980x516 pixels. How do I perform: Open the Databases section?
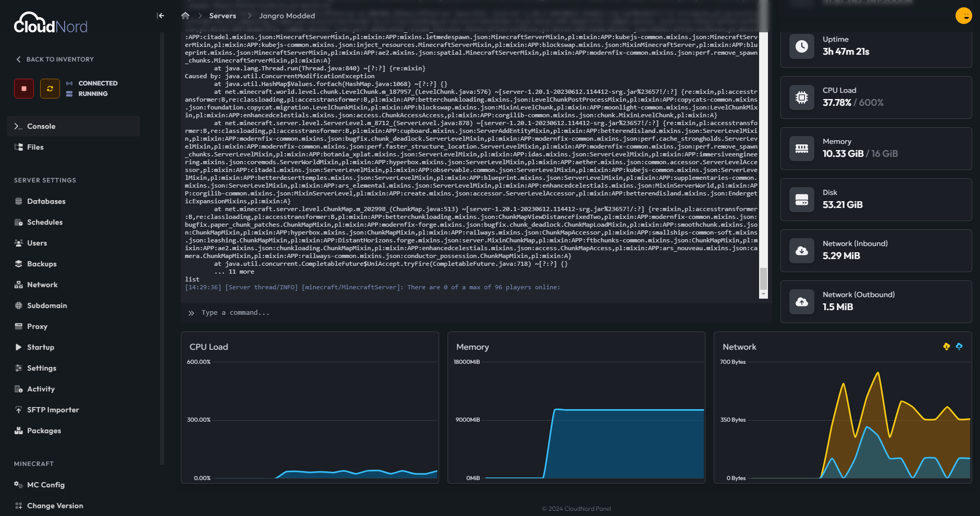point(46,201)
